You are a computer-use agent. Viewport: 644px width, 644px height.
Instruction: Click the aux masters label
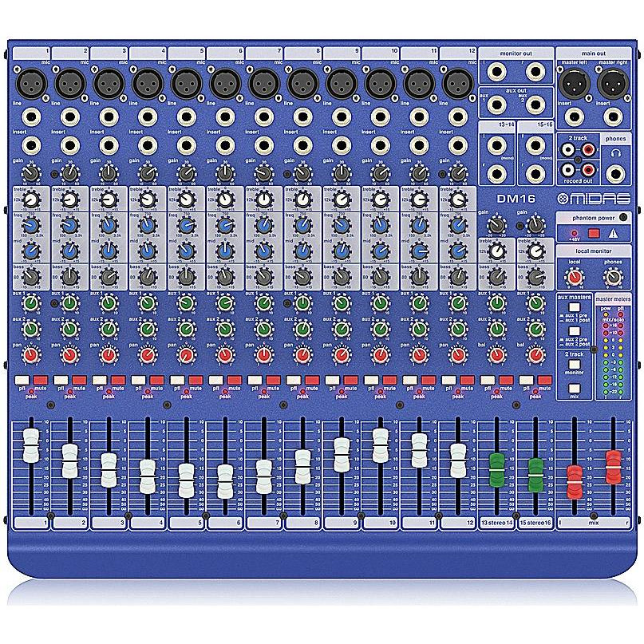575,297
